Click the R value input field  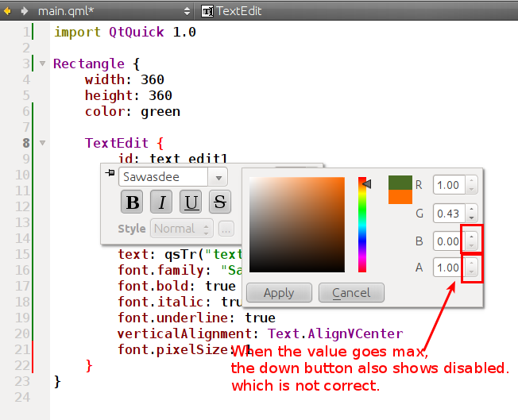coord(449,185)
